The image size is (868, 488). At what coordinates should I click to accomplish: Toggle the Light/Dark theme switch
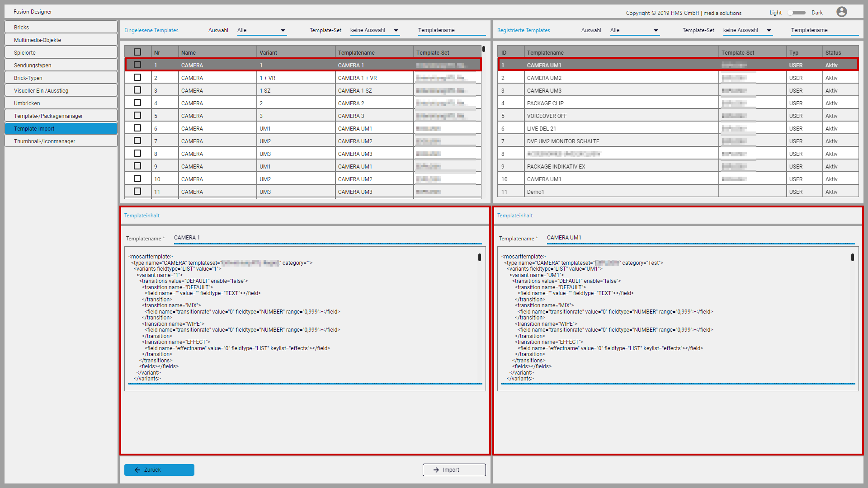tap(797, 13)
